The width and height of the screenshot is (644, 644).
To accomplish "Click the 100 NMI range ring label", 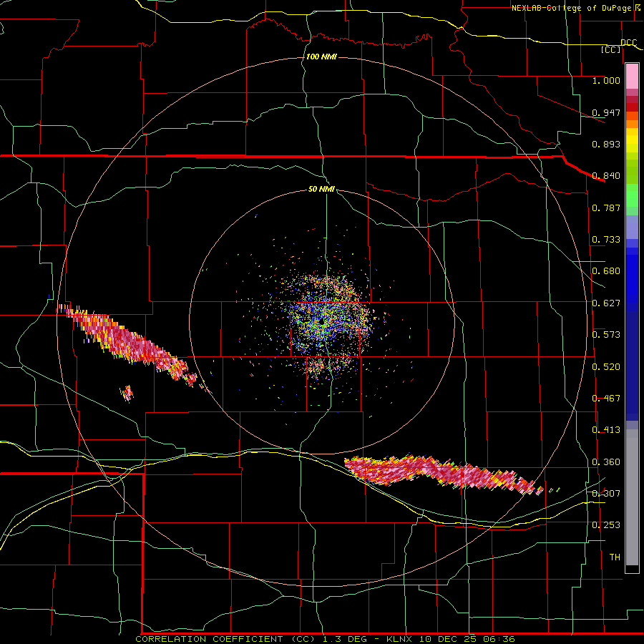I will click(321, 57).
